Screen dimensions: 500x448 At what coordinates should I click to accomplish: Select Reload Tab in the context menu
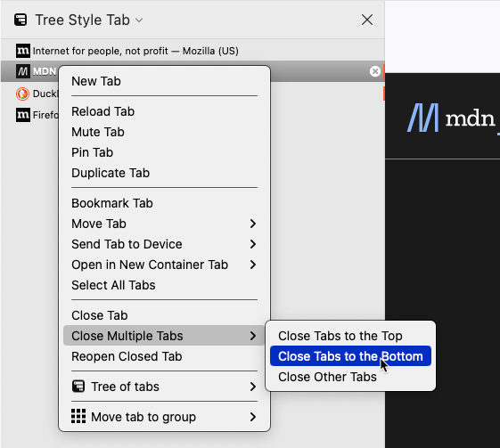(x=164, y=111)
